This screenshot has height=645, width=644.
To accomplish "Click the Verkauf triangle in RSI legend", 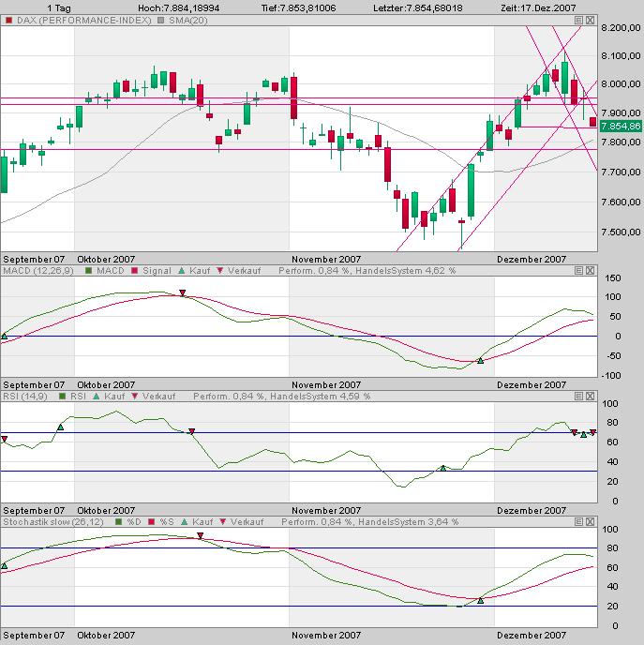I will pos(134,397).
